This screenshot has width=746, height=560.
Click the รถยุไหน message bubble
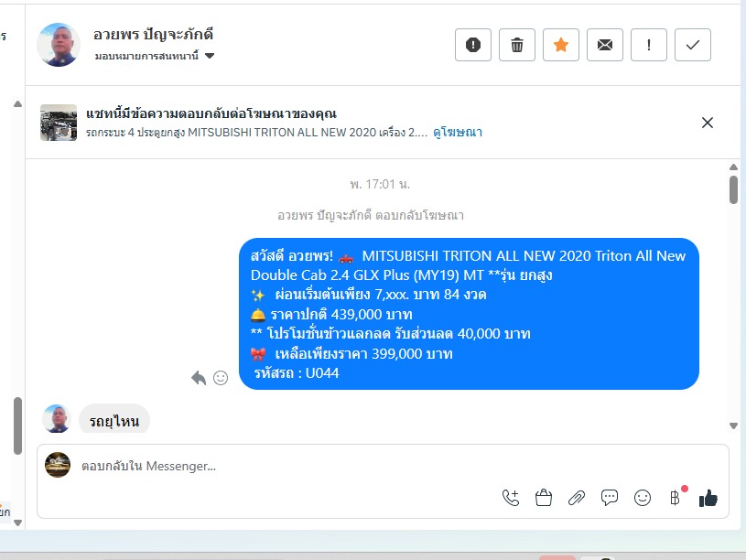[114, 420]
